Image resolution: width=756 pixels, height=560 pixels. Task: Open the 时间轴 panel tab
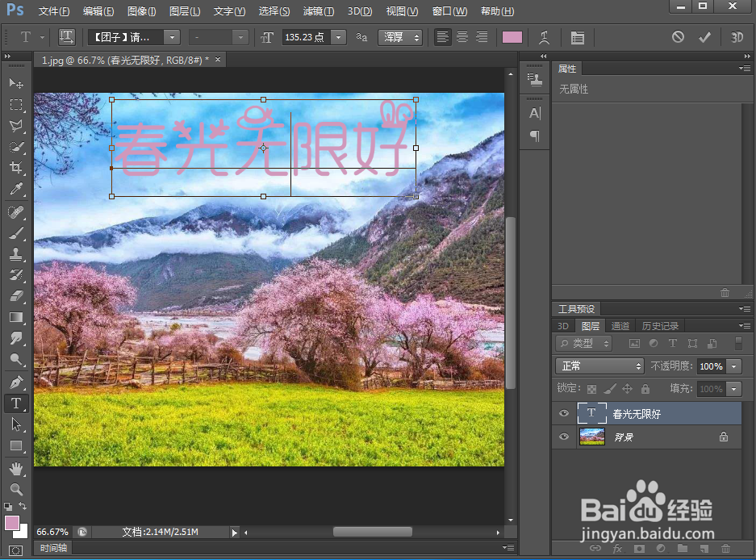tap(53, 548)
